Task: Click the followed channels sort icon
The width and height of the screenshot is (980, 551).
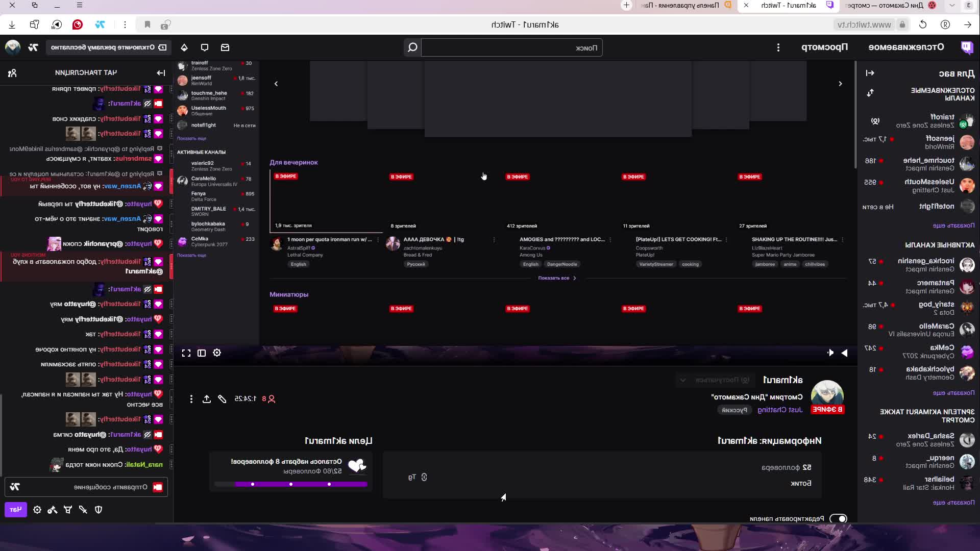Action: [x=870, y=93]
